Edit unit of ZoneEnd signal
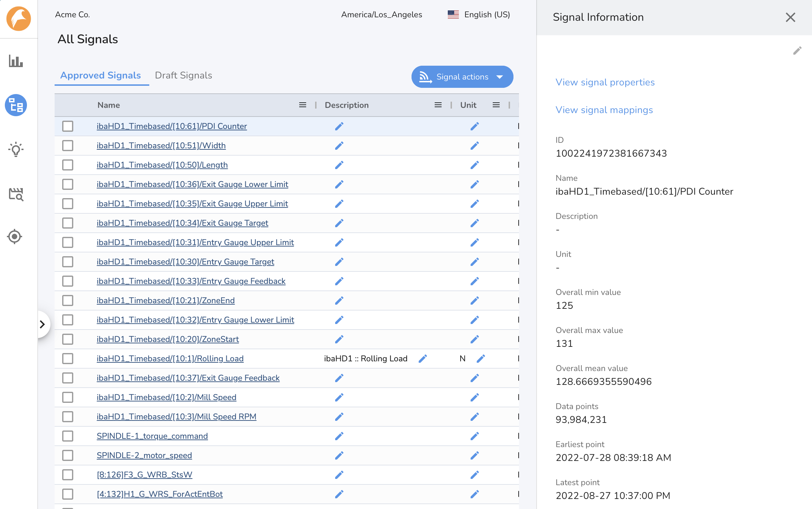This screenshot has width=812, height=509. 475,300
